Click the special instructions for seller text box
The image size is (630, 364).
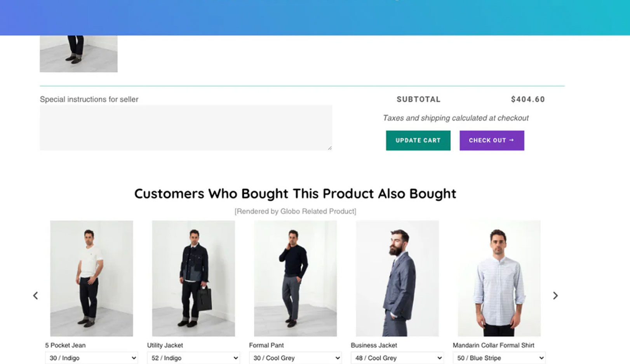(x=186, y=127)
